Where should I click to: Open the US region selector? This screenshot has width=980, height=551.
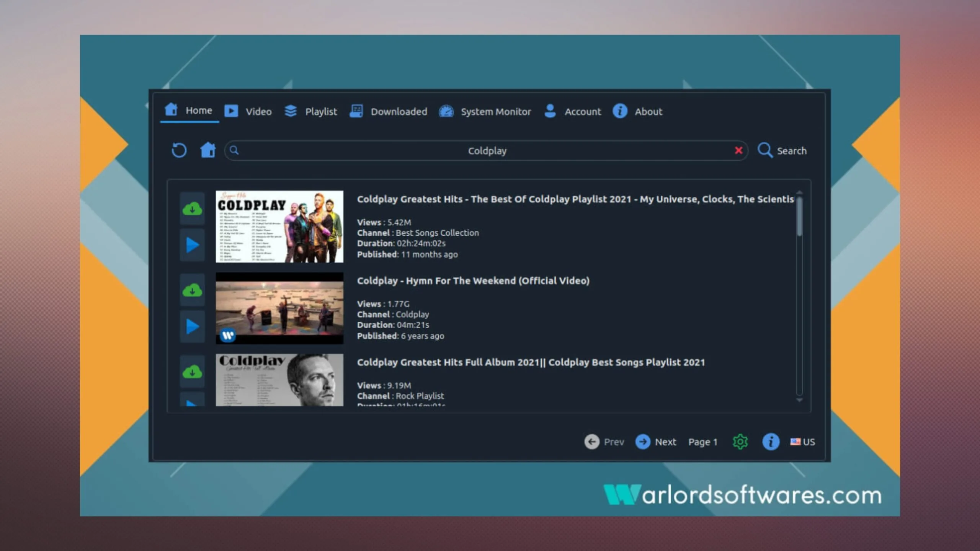click(x=803, y=442)
